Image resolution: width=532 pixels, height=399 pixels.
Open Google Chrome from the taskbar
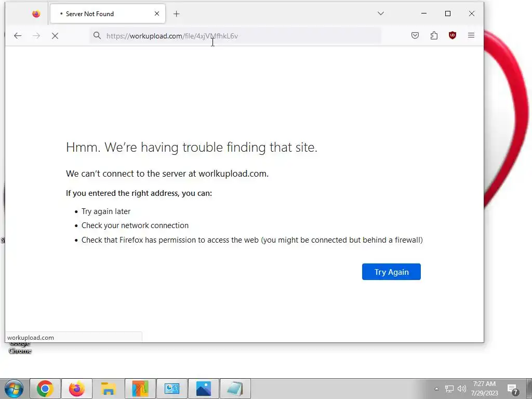coord(45,389)
